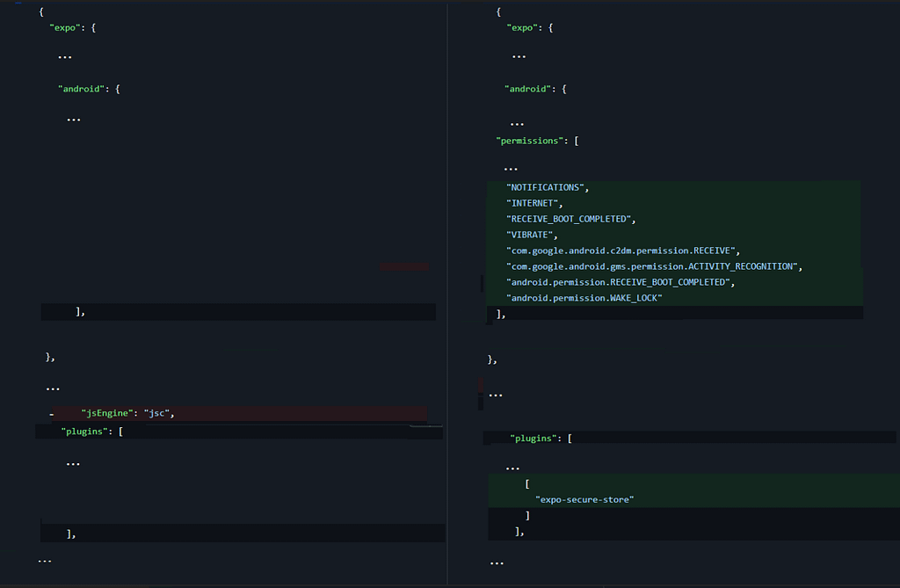Click the opening bracket above "expo-secure-store"
The width and height of the screenshot is (900, 588).
(526, 483)
